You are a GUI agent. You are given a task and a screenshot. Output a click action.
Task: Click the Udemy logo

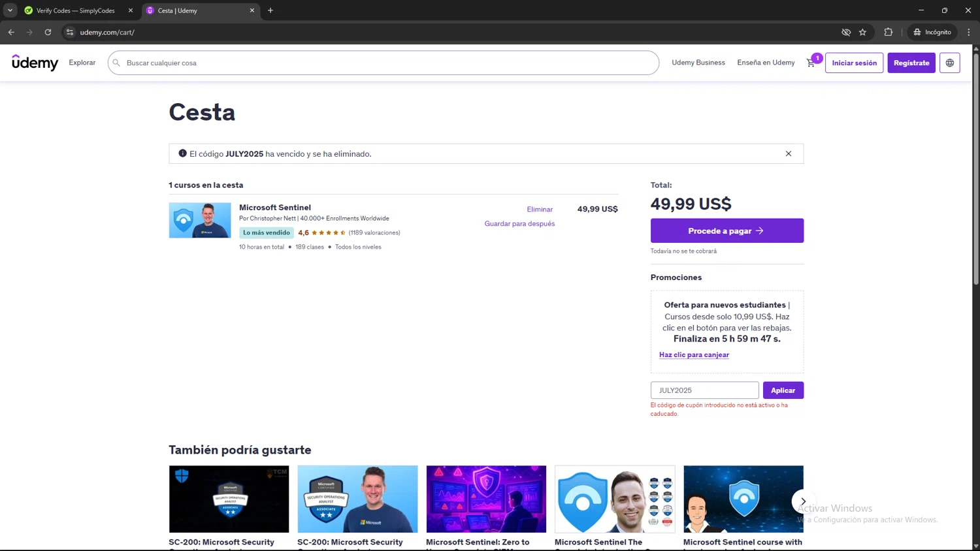tap(35, 63)
